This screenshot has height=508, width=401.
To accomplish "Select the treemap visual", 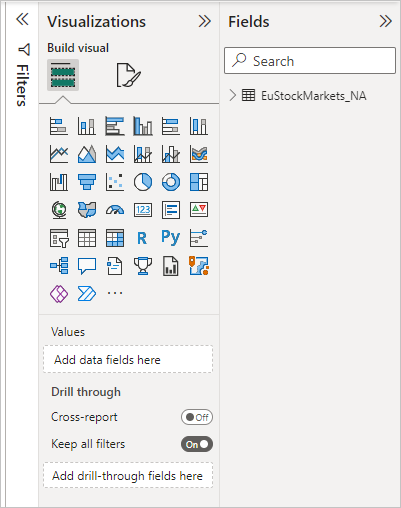I will (199, 182).
